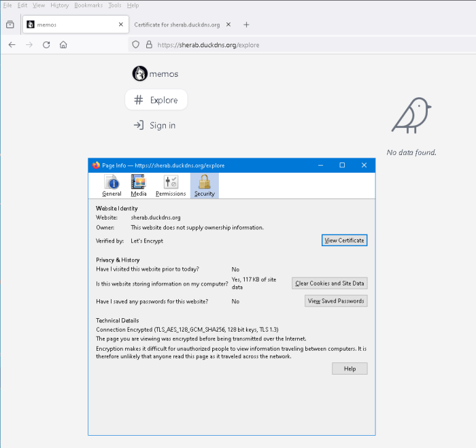
Task: Open the History menu
Action: pos(59,5)
